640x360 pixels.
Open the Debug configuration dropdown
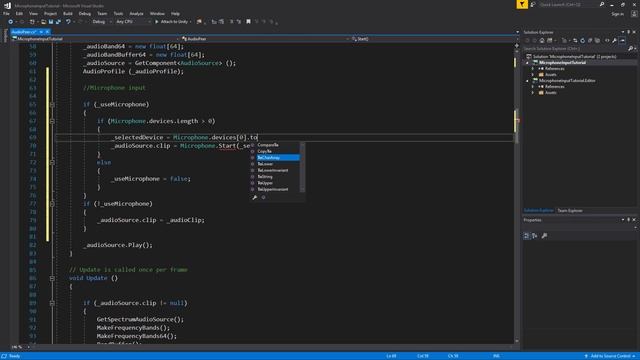coord(102,22)
